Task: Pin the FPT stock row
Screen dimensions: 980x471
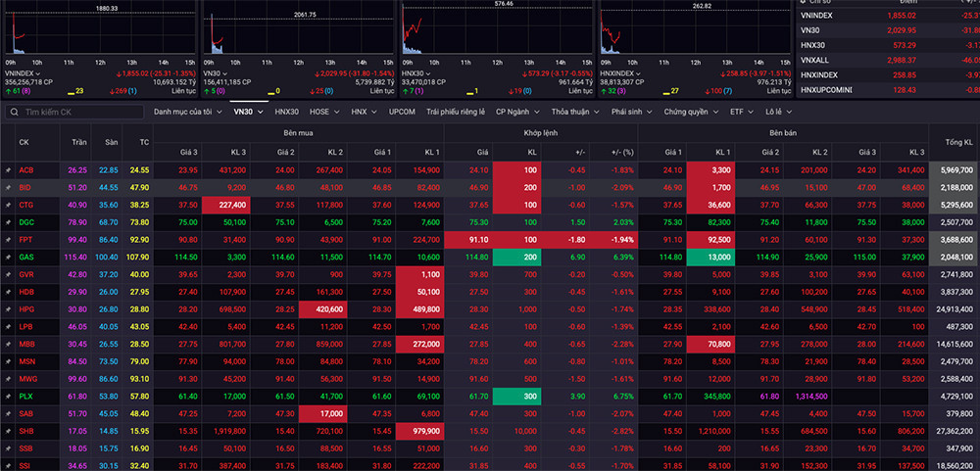Action: (8, 239)
